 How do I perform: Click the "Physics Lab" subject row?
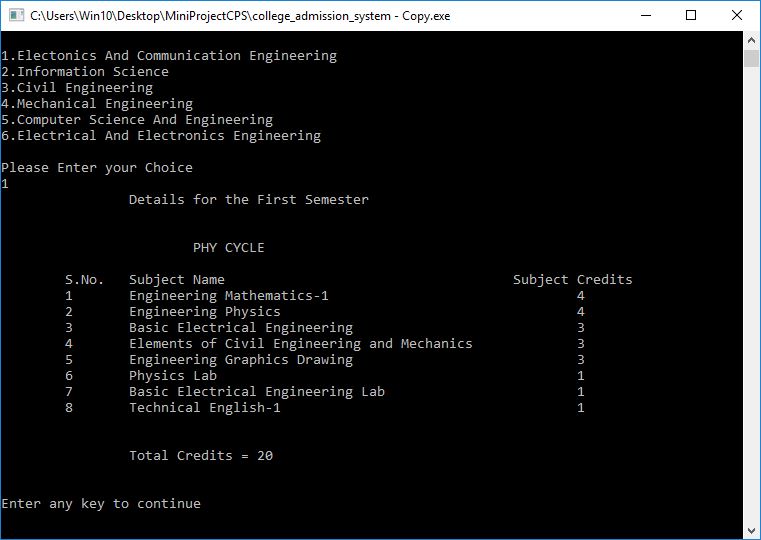click(173, 375)
